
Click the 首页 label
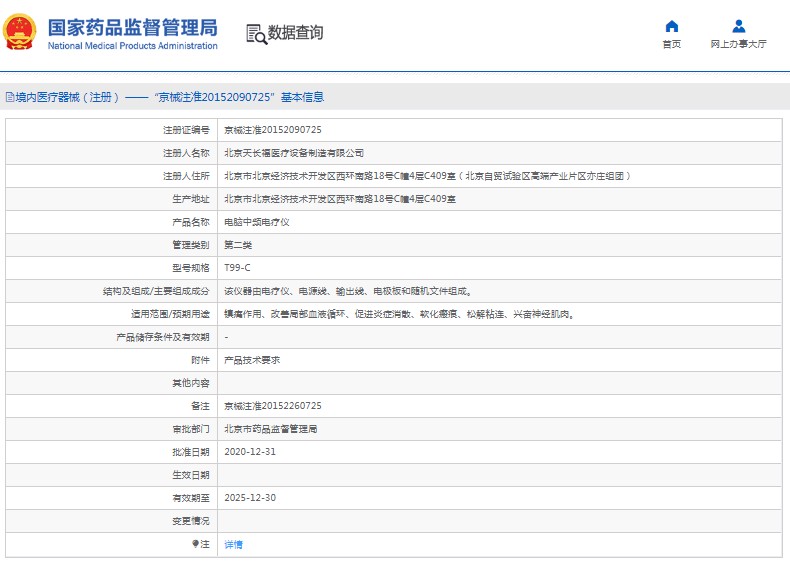point(672,44)
